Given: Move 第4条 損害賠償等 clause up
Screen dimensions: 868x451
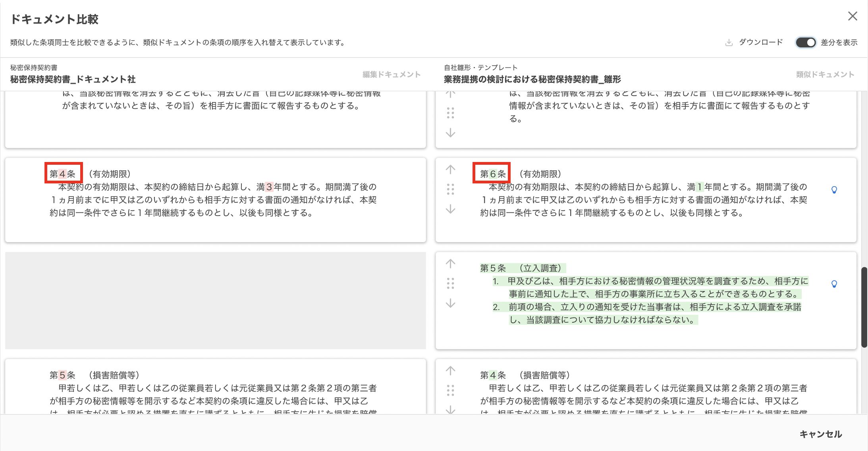Looking at the screenshot, I should pyautogui.click(x=450, y=371).
